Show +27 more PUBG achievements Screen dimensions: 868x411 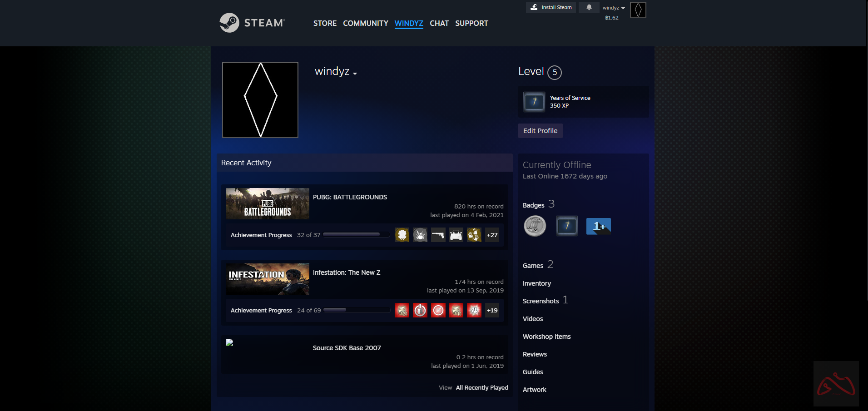tap(492, 235)
